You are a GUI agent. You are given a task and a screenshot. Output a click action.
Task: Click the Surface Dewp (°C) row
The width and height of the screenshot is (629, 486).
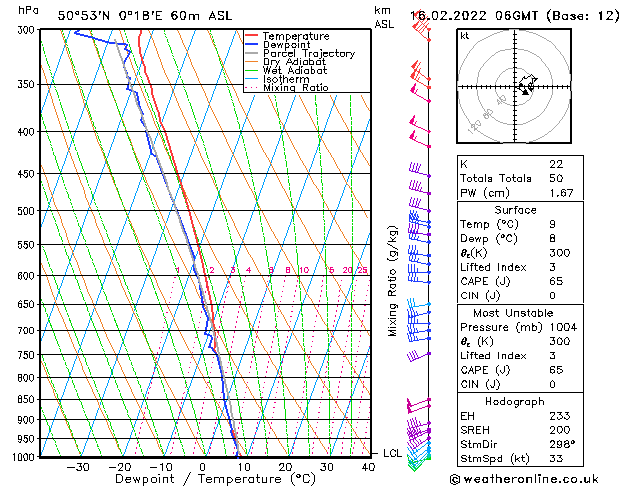click(520, 239)
